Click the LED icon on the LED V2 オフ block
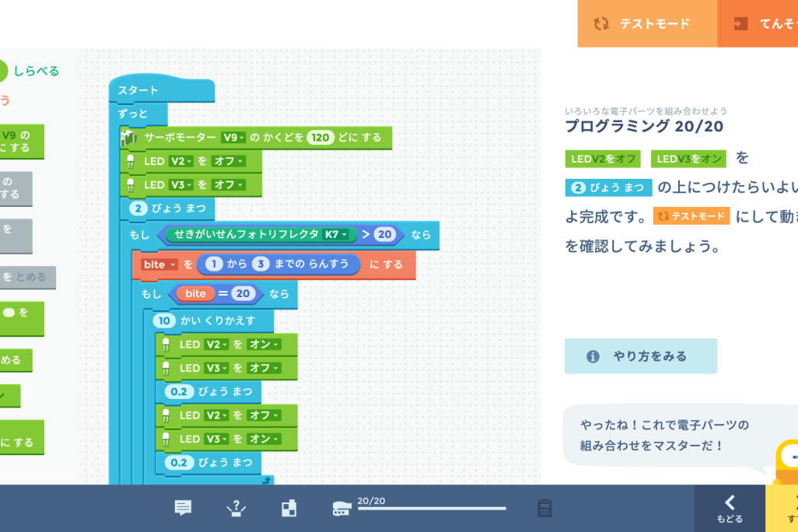The image size is (798, 532). 131,161
